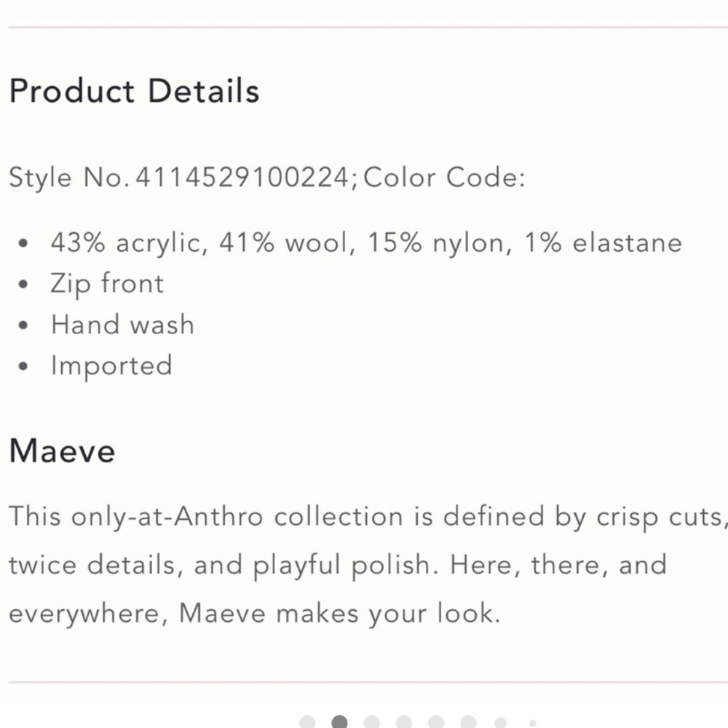Click the Imported bullet item
728x728 pixels.
[x=112, y=365]
